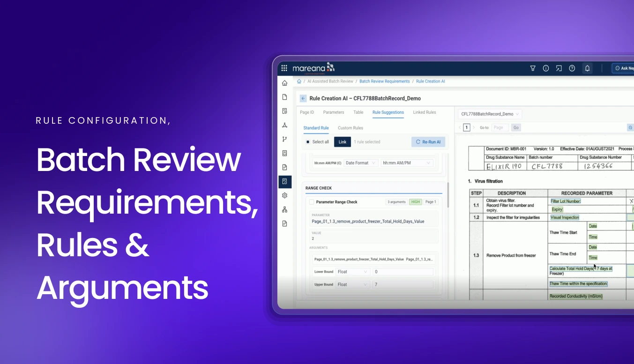Click the Go button in page navigator

(x=515, y=127)
